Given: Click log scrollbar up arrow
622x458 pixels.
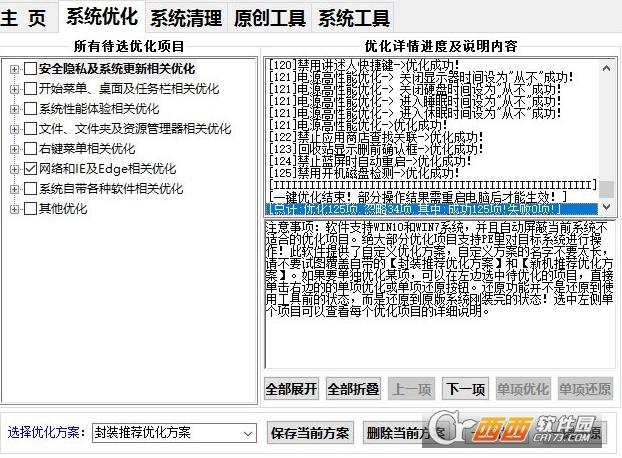Looking at the screenshot, I should [606, 68].
